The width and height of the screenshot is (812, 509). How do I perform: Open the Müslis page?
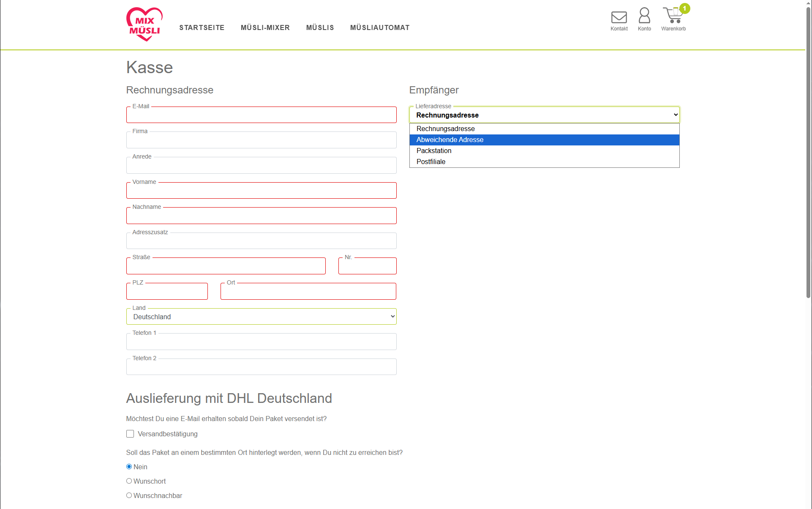tap(320, 27)
